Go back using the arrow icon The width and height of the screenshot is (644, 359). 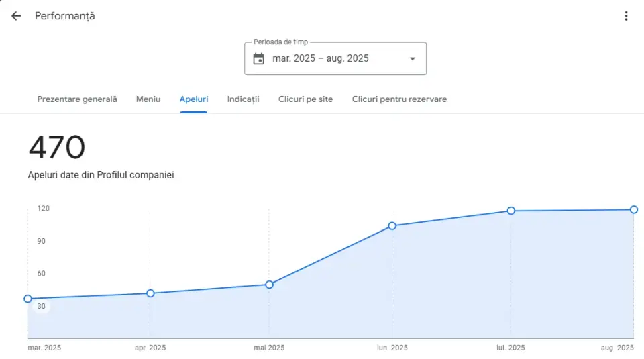(x=16, y=16)
